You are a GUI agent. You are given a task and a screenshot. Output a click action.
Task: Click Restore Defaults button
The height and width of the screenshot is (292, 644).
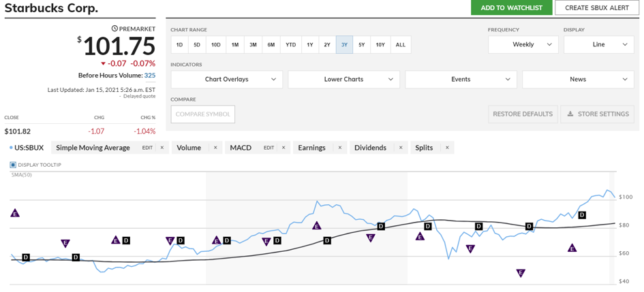pos(523,114)
